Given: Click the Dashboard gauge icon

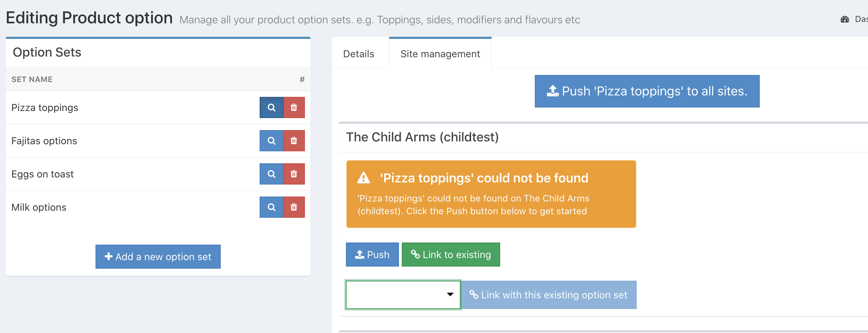Looking at the screenshot, I should coord(845,19).
